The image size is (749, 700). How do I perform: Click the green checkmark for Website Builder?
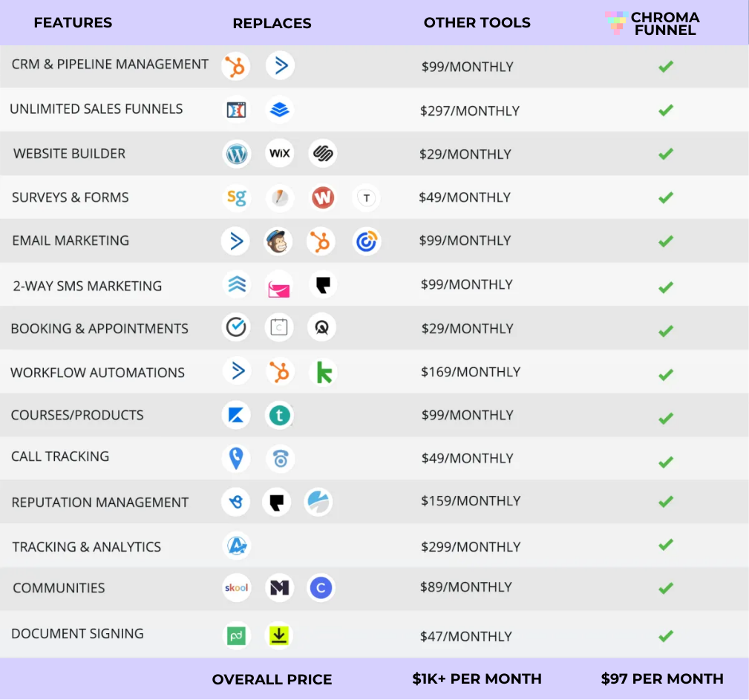click(x=666, y=154)
